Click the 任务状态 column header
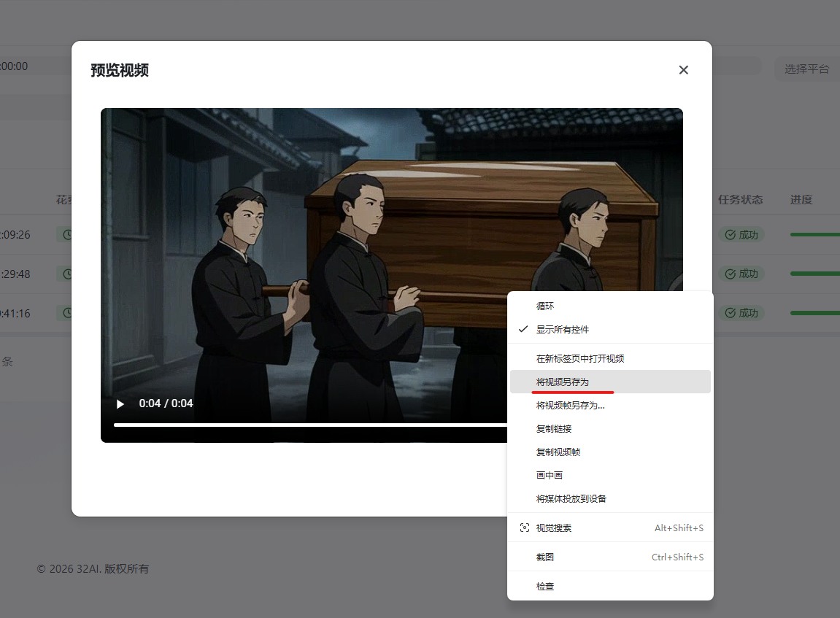This screenshot has height=618, width=840. coord(740,200)
